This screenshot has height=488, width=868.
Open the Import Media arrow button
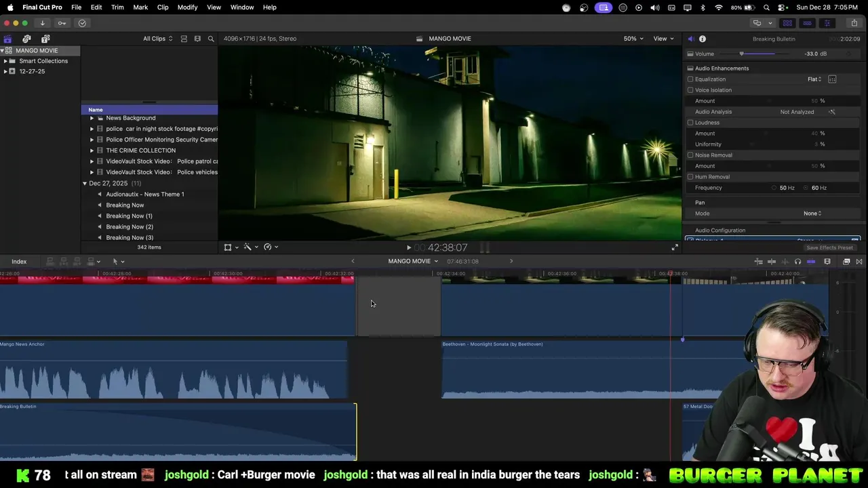42,23
